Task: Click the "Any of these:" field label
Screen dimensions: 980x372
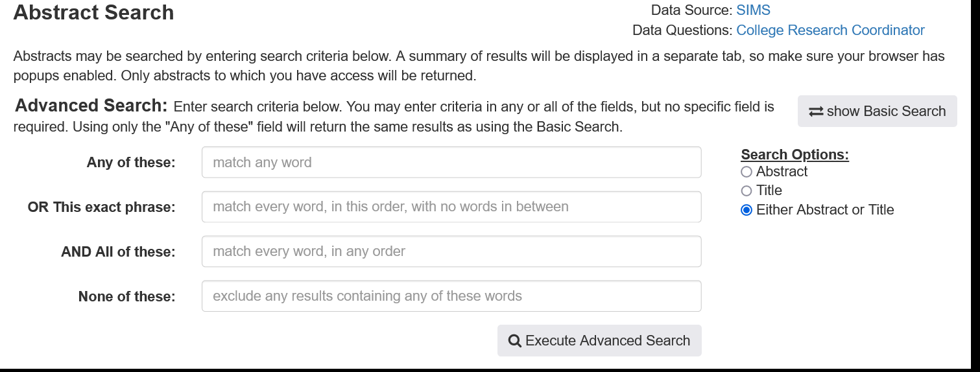Action: 131,163
